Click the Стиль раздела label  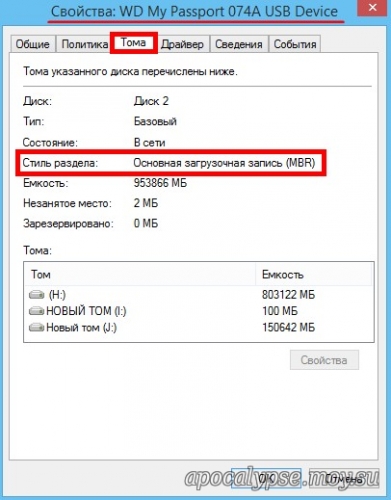pyautogui.click(x=60, y=163)
